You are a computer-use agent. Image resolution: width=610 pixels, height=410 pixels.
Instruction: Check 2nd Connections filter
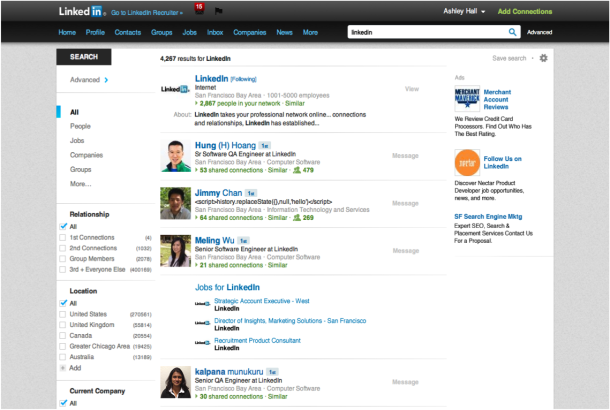coord(63,248)
